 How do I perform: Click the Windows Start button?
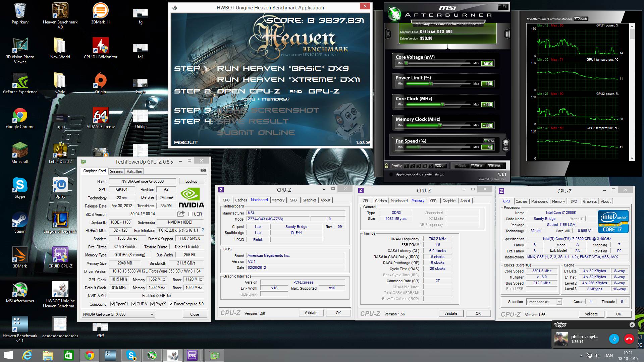tap(8, 355)
